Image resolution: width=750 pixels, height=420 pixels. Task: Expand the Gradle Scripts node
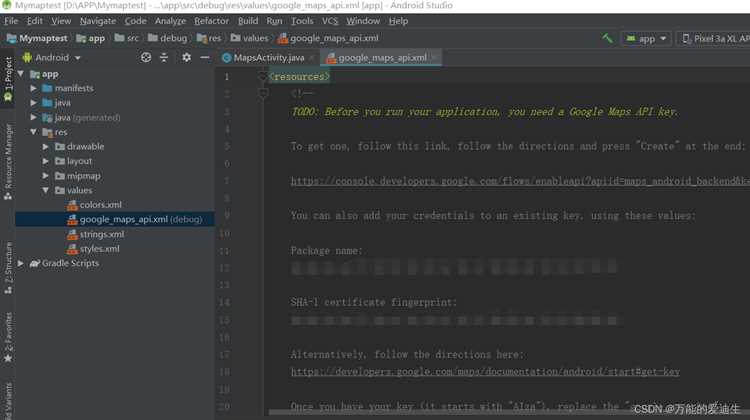[21, 263]
